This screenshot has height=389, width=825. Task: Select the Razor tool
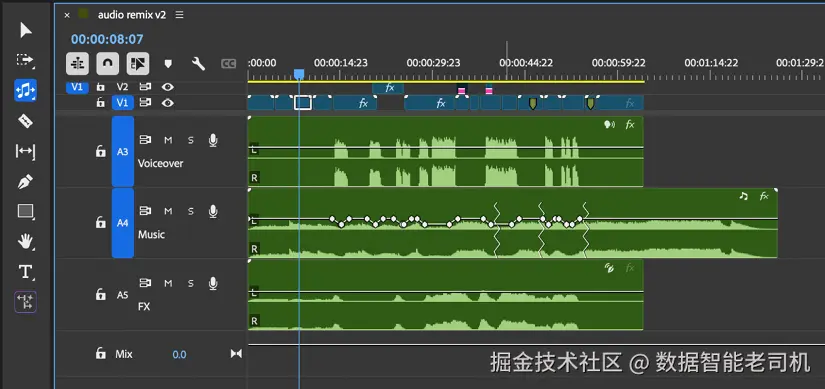25,122
